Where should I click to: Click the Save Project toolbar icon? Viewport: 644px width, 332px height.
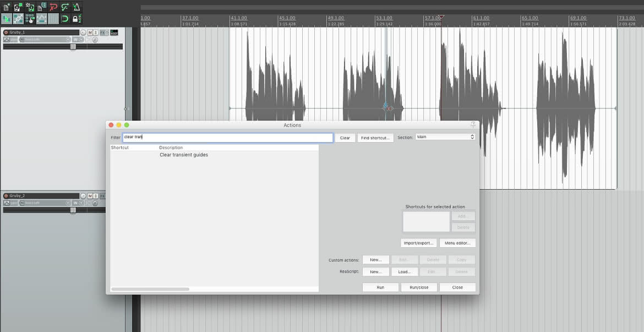30,7
